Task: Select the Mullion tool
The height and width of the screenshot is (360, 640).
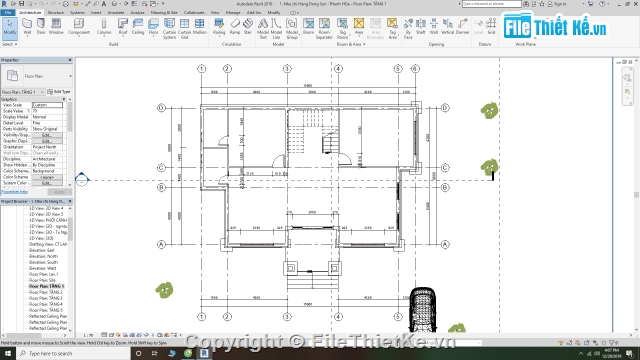Action: [x=200, y=27]
